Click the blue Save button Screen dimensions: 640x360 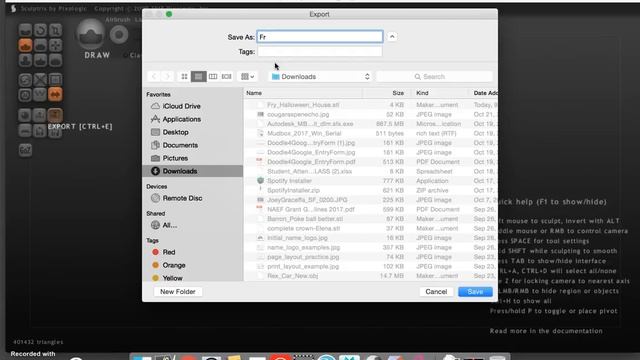coord(475,292)
